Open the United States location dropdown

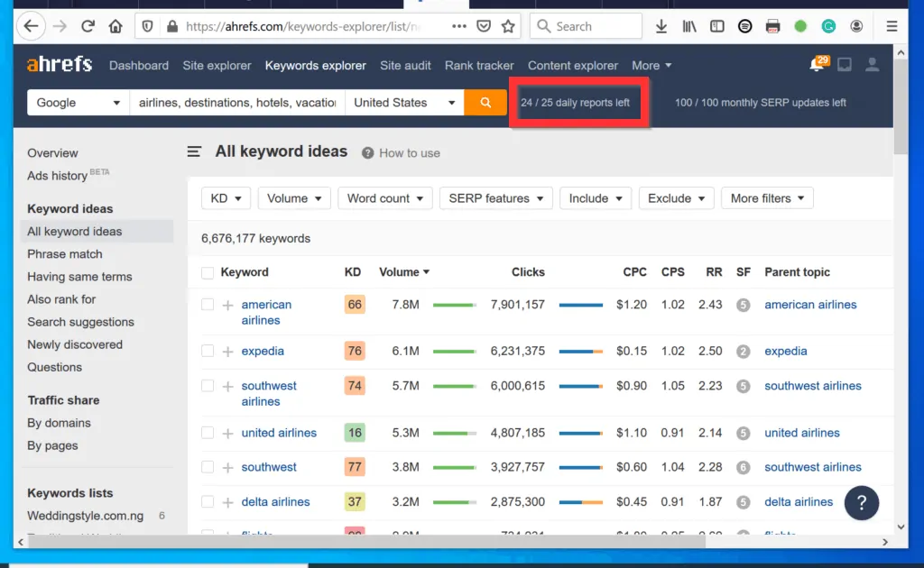403,102
